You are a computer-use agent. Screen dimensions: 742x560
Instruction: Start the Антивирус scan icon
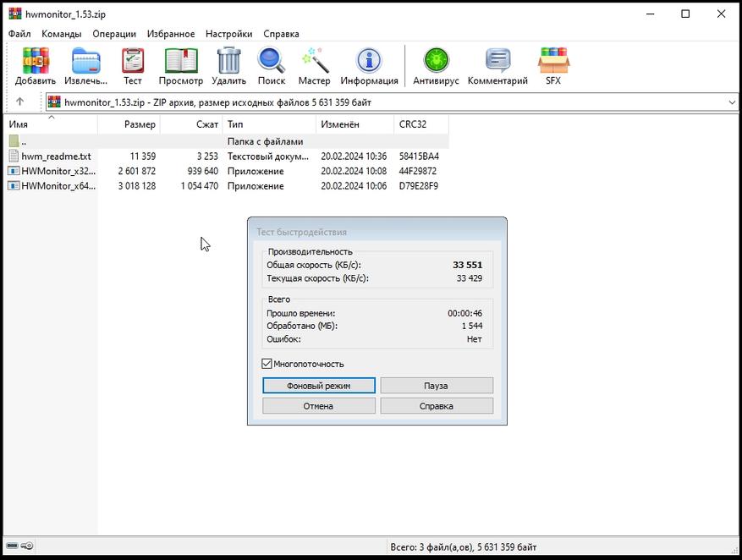coord(436,61)
